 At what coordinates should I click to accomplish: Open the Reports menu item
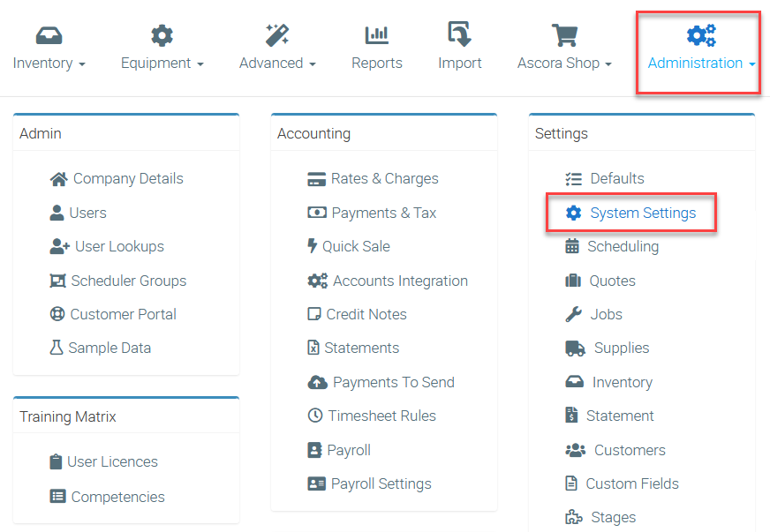pyautogui.click(x=377, y=64)
